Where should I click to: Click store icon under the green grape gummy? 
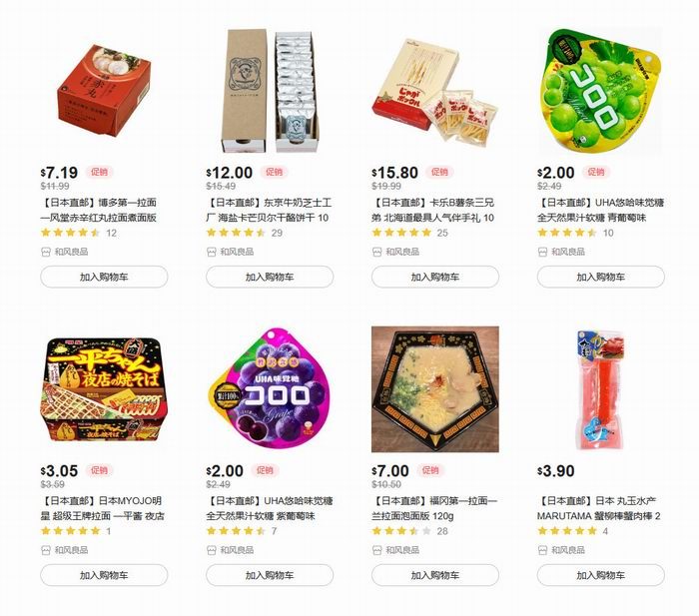(542, 253)
